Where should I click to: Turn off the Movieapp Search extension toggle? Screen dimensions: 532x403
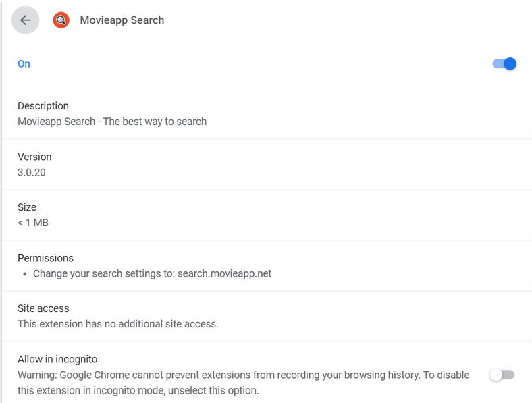tap(504, 63)
